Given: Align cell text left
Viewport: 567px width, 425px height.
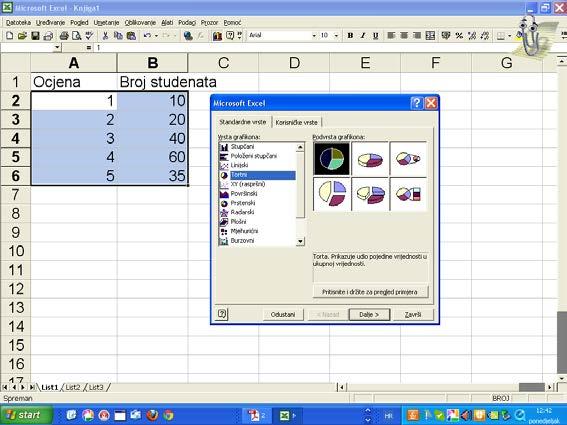Looking at the screenshot, I should [x=391, y=35].
